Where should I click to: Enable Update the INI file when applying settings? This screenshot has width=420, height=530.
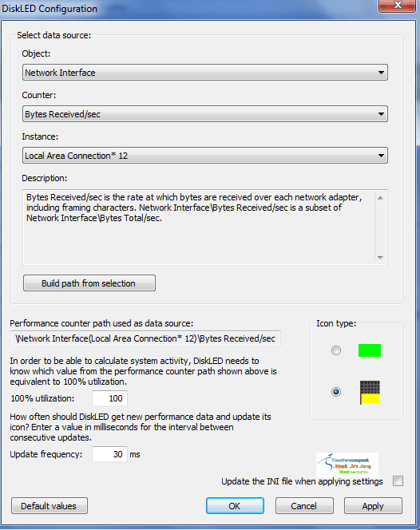tap(398, 481)
